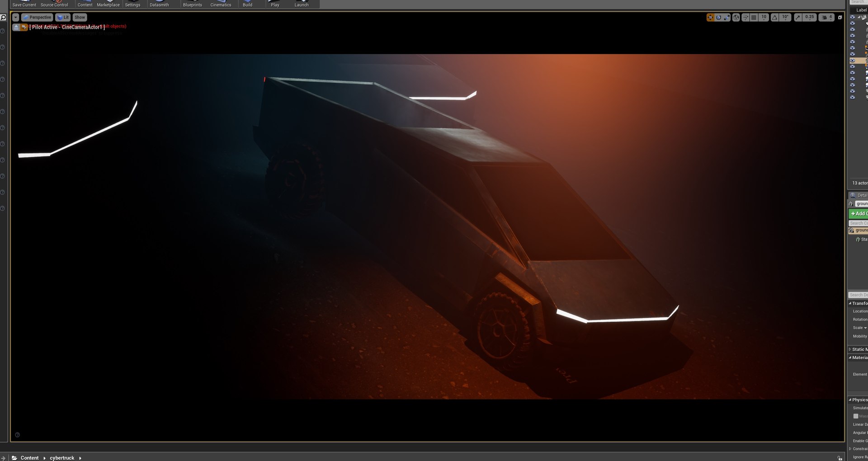Screen dimensions: 868x461
Task: Open Settings toolbar item
Action: [132, 4]
